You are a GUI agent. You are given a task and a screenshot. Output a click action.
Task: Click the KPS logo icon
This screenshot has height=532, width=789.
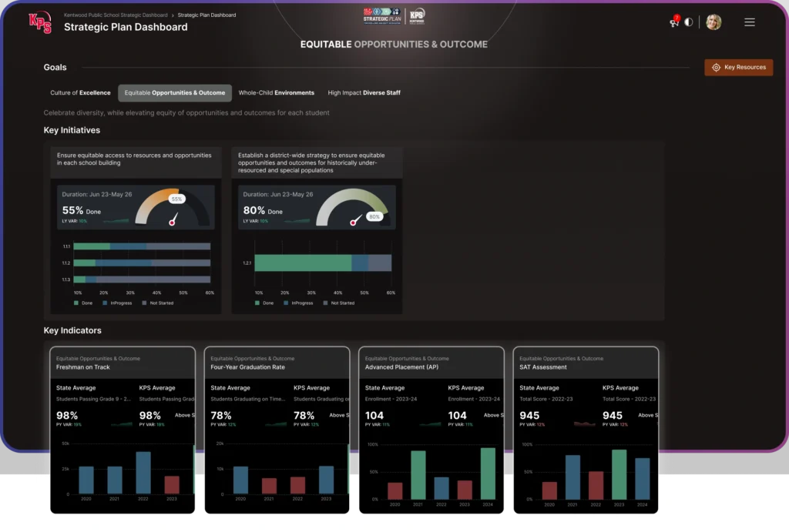(40, 22)
